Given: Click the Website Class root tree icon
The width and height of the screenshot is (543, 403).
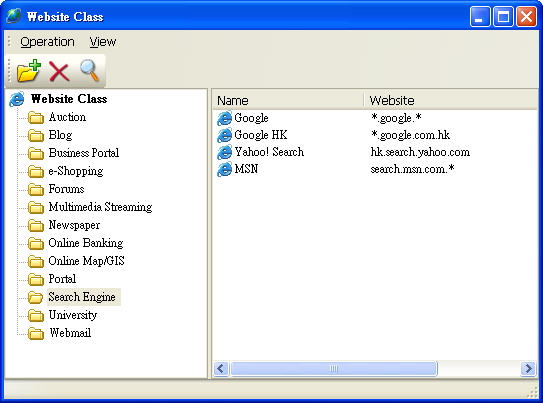Looking at the screenshot, I should pos(17,99).
